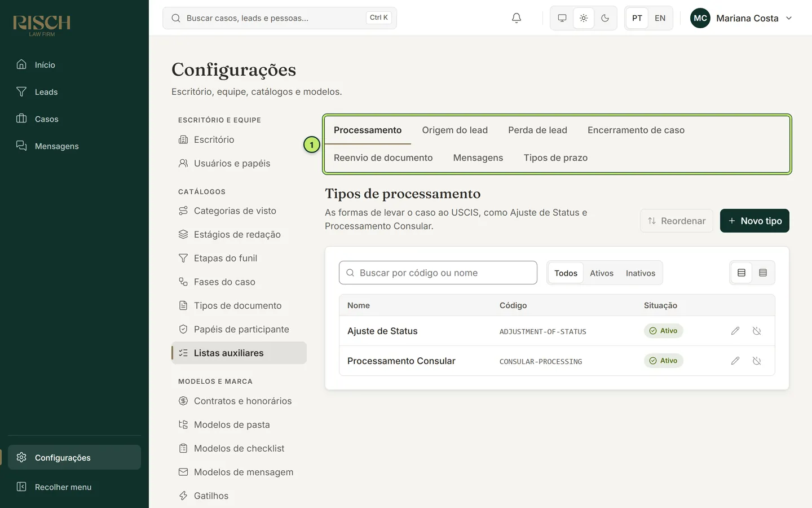Image resolution: width=812 pixels, height=508 pixels.
Task: Select light theme sun icon
Action: click(x=584, y=18)
